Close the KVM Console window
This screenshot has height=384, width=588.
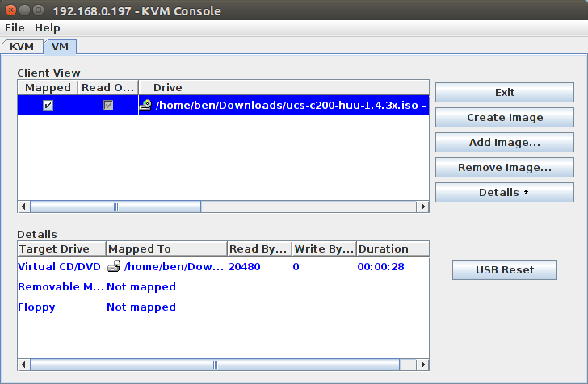click(10, 10)
